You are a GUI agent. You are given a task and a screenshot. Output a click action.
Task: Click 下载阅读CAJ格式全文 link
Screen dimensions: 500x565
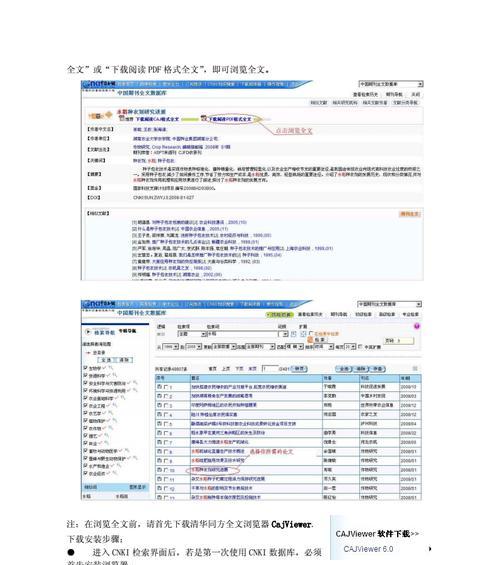157,119
